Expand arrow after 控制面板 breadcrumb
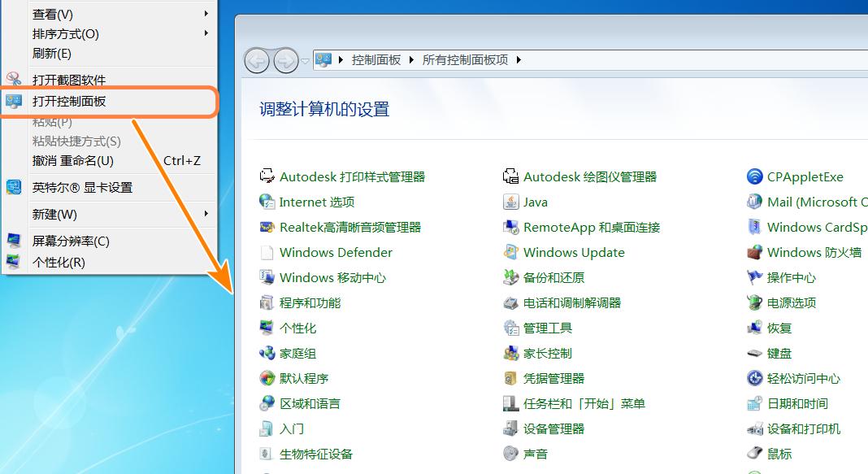 (x=411, y=60)
